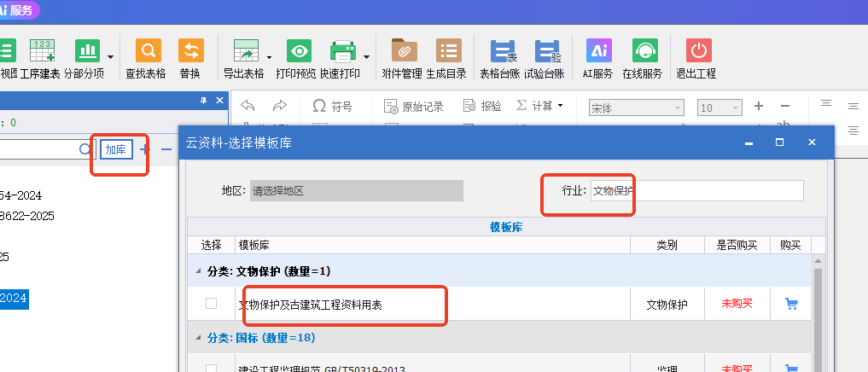868x372 pixels.
Task: Click the AI 服务 badge in title bar
Action: pyautogui.click(x=20, y=10)
